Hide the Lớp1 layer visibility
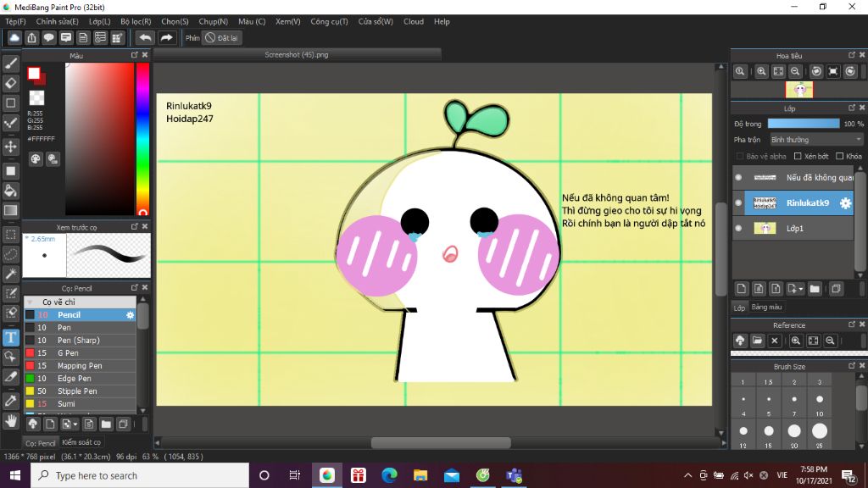The image size is (868, 488). coord(738,229)
